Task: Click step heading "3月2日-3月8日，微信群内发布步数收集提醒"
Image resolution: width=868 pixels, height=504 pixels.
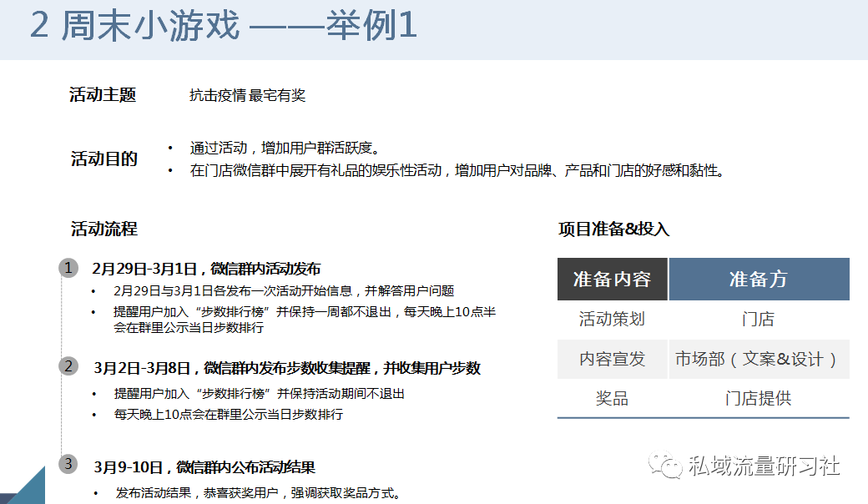Action: tap(287, 368)
